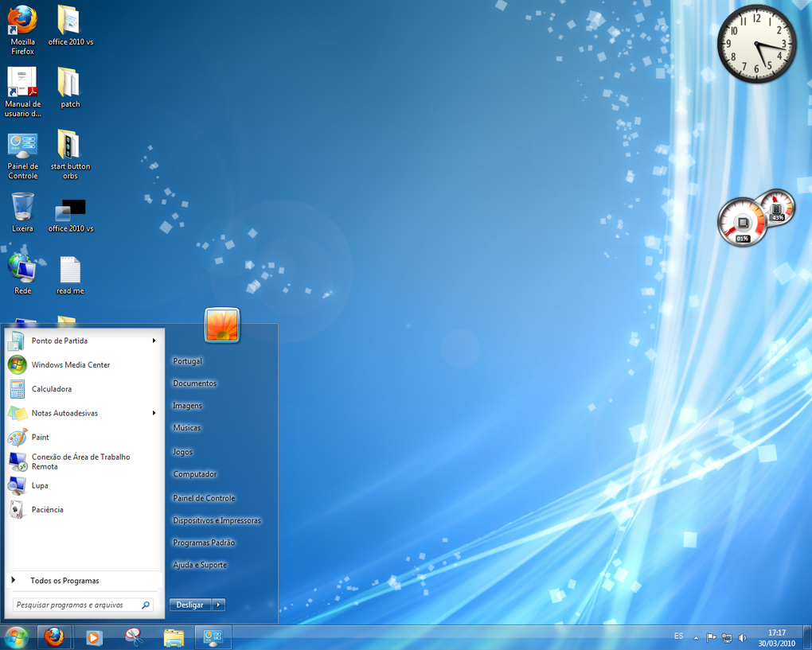
Task: Open the read me text file
Action: click(x=70, y=275)
